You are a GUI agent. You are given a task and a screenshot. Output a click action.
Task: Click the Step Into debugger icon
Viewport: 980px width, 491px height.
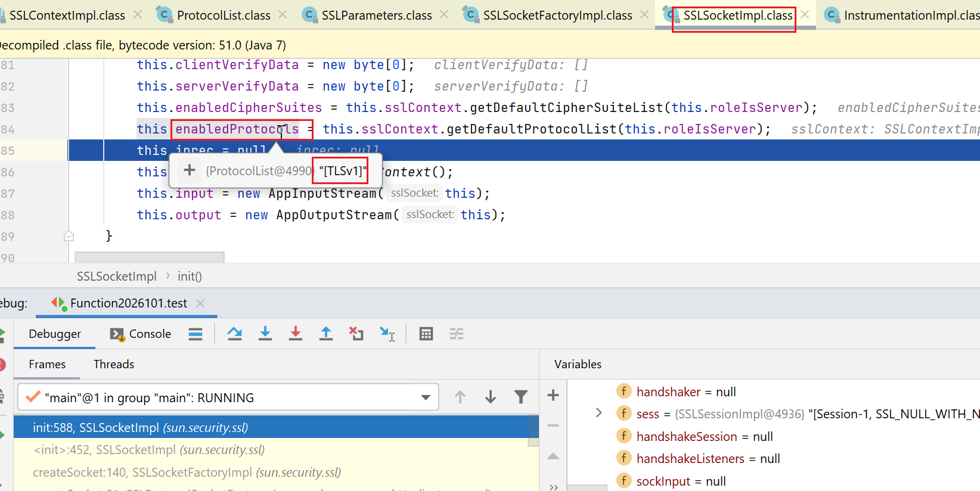[x=265, y=334]
